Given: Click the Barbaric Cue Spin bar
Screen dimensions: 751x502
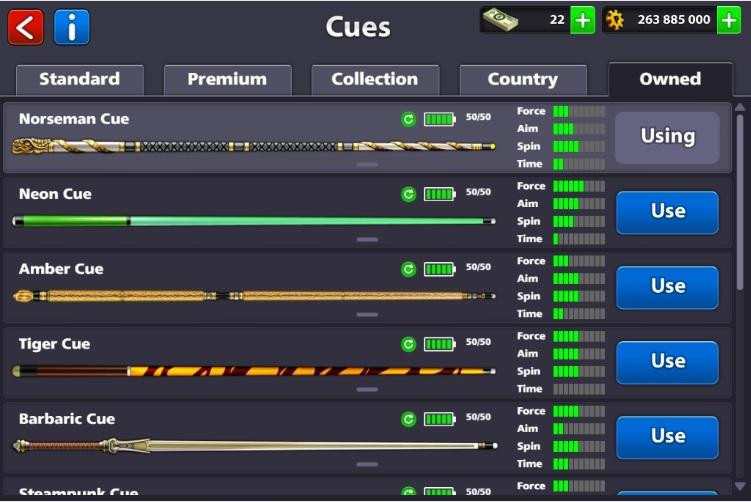Looking at the screenshot, I should pos(579,446).
